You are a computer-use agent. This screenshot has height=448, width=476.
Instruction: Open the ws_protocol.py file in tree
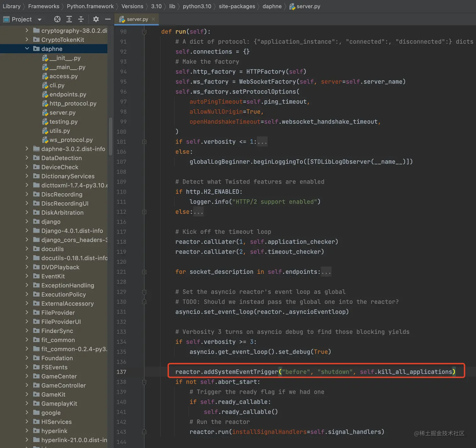71,140
